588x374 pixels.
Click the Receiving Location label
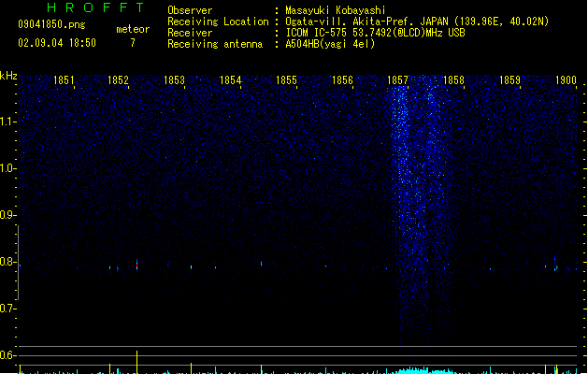tap(218, 22)
